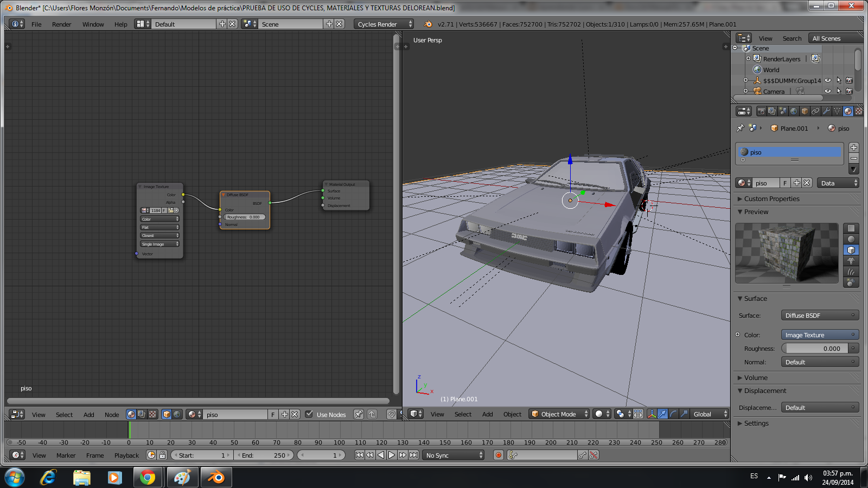Click the Texture checkerboard properties tab
Screen dimensions: 868x488
click(858, 111)
